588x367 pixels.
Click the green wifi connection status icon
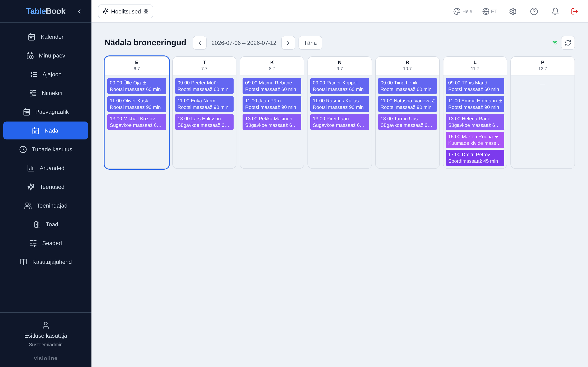point(555,43)
